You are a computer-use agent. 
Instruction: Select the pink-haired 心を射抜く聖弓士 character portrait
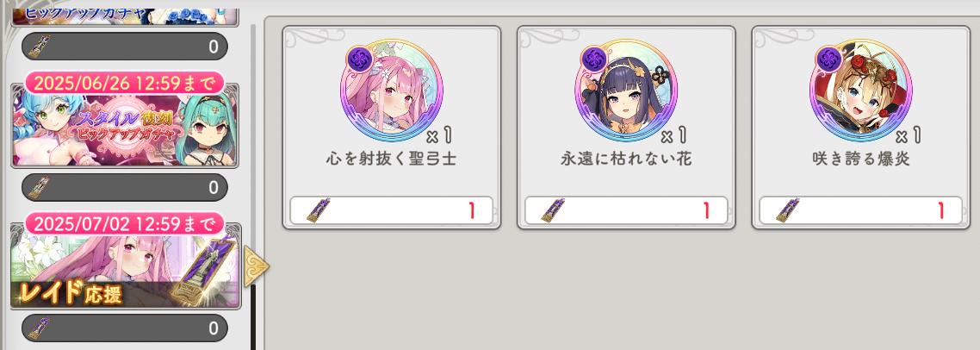(392, 91)
